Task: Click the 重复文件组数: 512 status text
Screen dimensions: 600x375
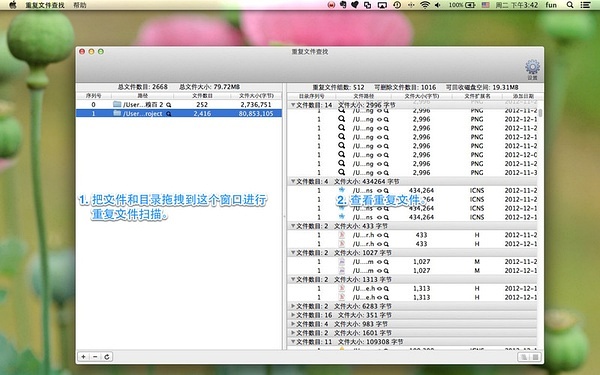Action: coord(338,87)
